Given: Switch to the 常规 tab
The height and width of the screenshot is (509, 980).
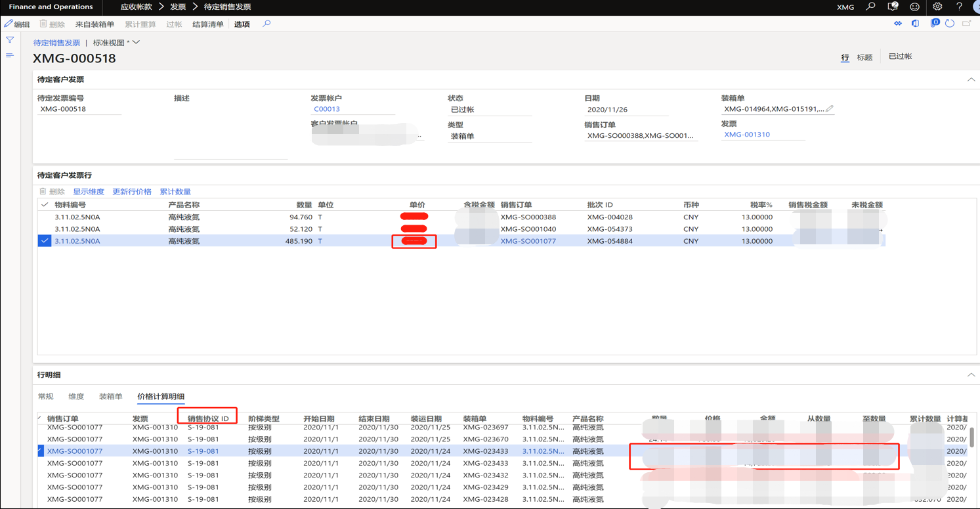Looking at the screenshot, I should 46,397.
